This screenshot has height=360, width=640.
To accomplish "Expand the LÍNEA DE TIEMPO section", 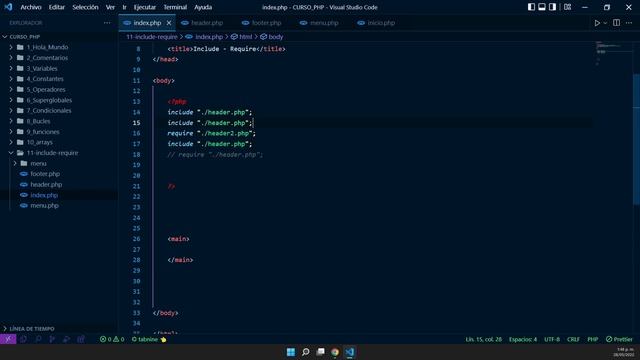I will click(59, 329).
